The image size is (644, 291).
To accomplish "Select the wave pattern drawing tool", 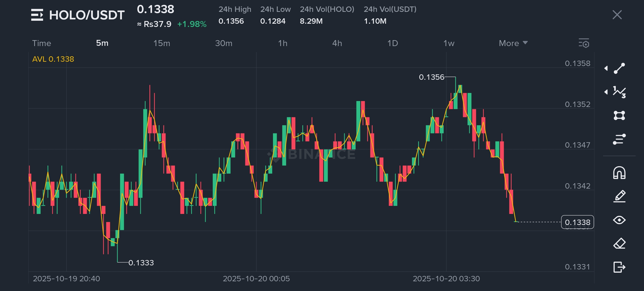I will (x=619, y=92).
